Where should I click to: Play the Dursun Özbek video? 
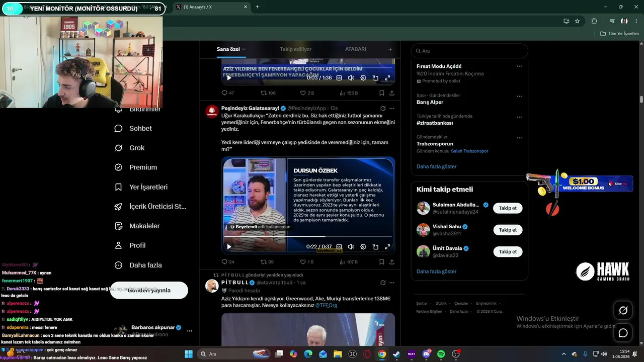click(x=229, y=247)
